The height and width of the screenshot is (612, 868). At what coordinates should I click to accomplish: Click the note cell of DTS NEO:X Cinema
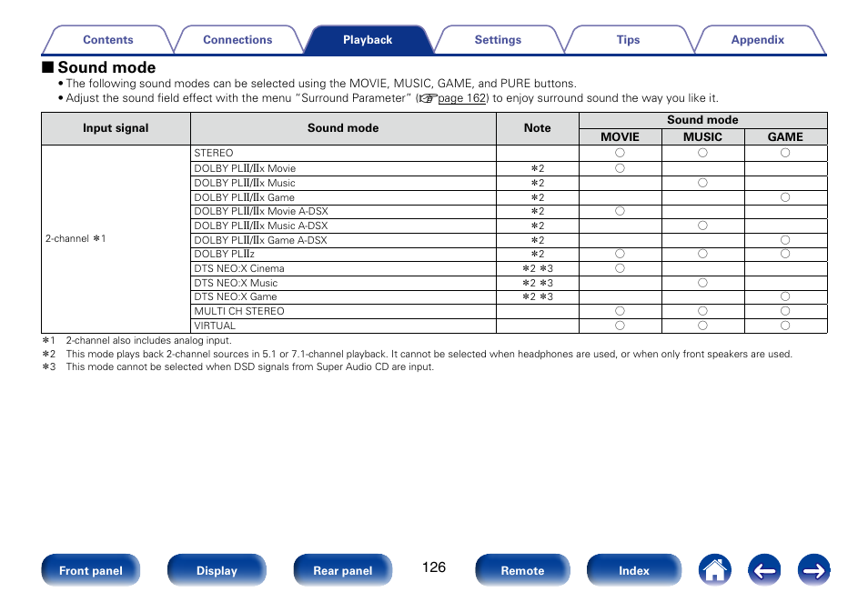click(x=538, y=268)
